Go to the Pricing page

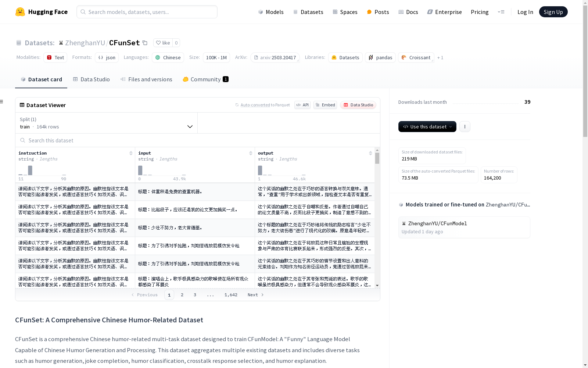pos(480,12)
